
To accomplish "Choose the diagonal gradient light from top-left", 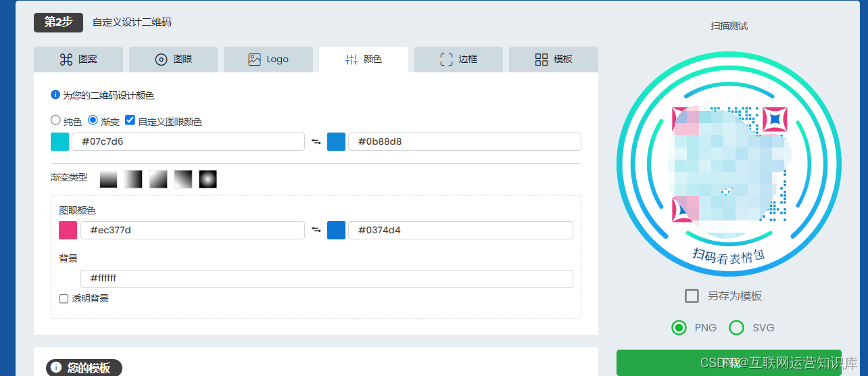I will (x=158, y=179).
